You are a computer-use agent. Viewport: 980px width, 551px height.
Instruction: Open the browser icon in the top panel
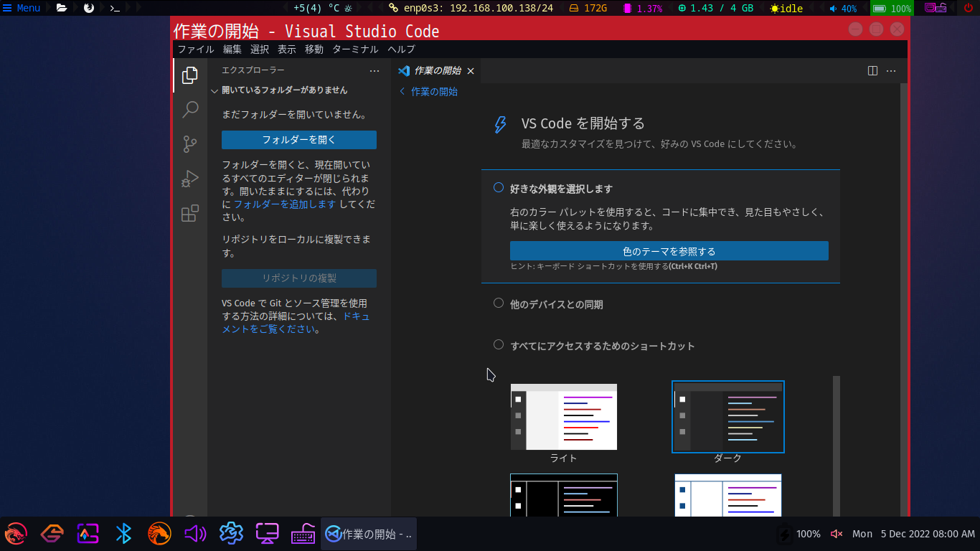tap(89, 8)
